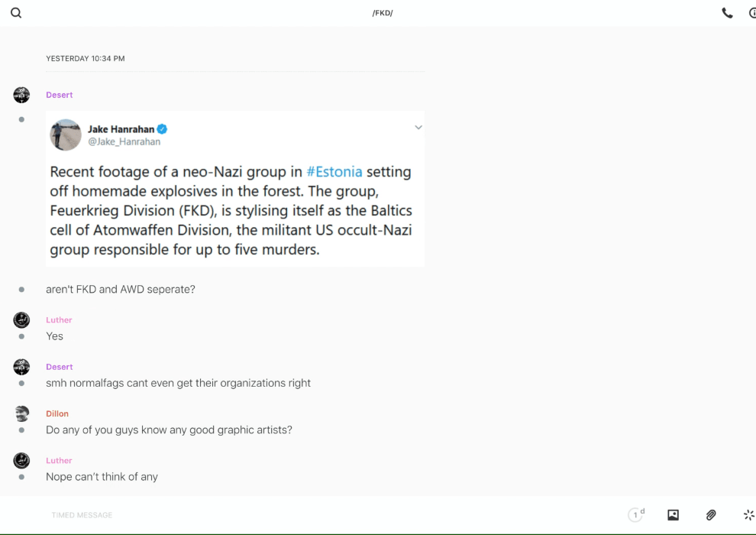This screenshot has height=535, width=756.
Task: Click the Dillon username label
Action: (57, 413)
